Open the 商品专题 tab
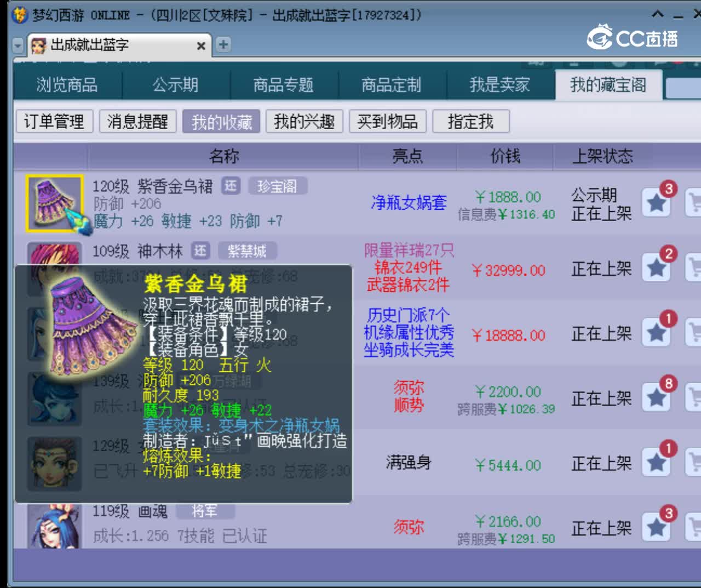Viewport: 701px width, 588px height. pos(283,85)
